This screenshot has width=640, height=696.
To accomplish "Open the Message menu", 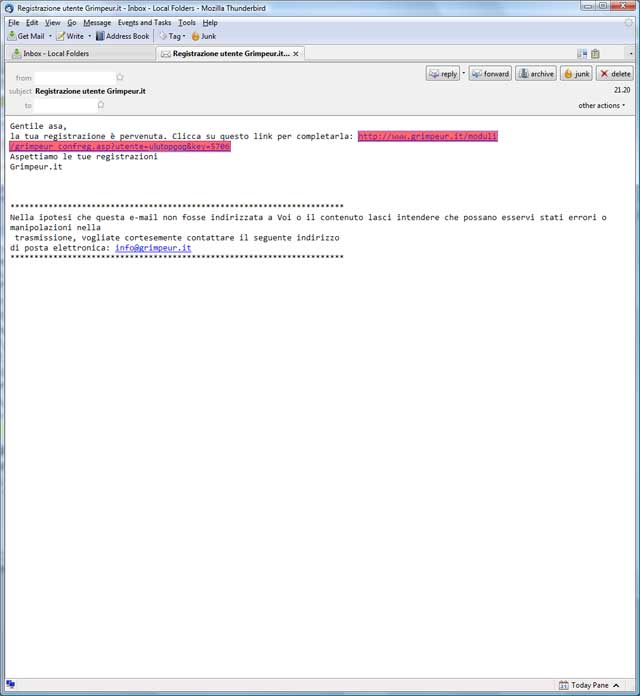I will [x=97, y=23].
